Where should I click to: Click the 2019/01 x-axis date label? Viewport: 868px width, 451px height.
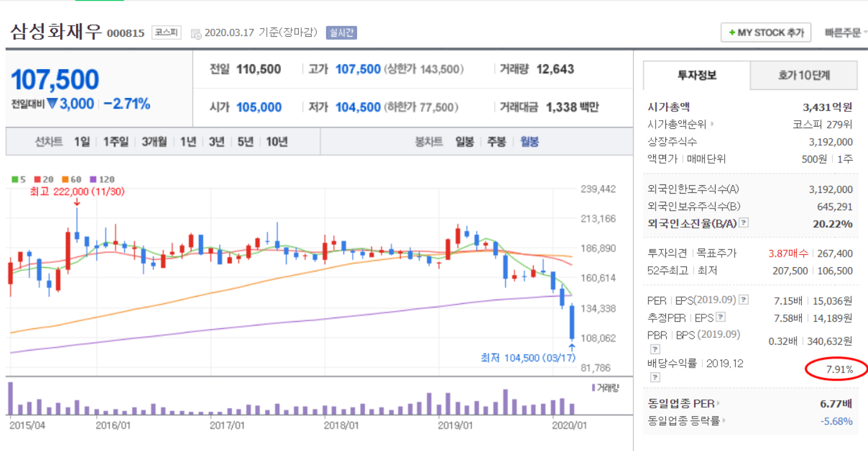click(x=456, y=424)
